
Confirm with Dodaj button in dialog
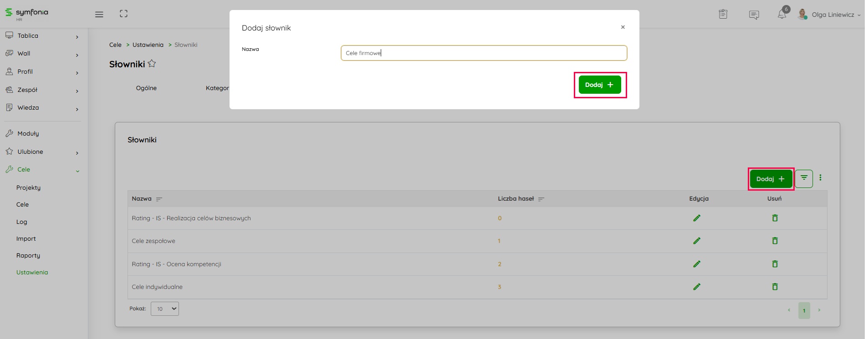[599, 85]
